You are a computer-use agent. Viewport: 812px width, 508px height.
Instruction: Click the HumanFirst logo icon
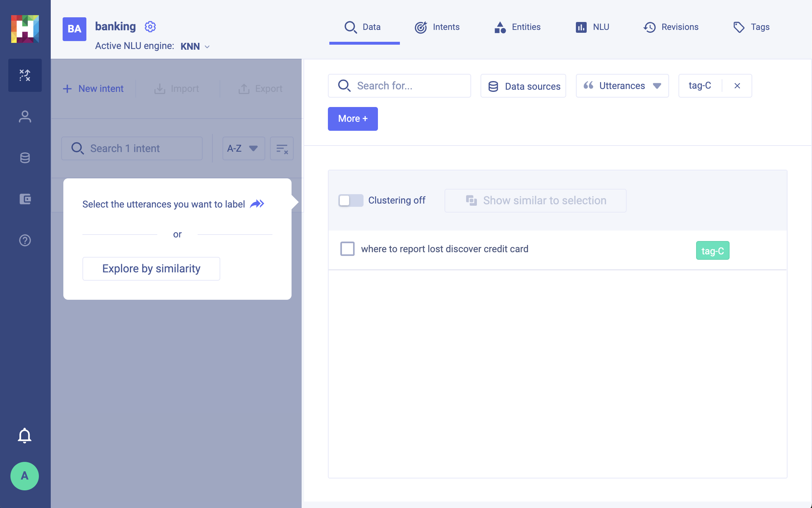click(x=25, y=29)
